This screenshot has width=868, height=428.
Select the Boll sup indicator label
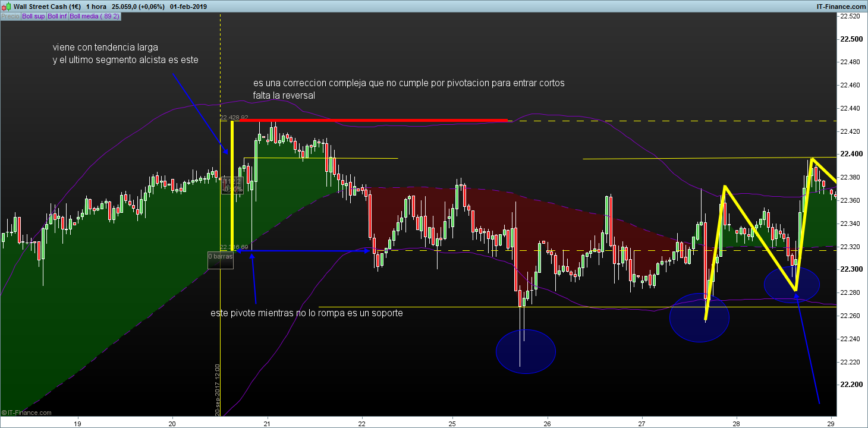click(32, 17)
